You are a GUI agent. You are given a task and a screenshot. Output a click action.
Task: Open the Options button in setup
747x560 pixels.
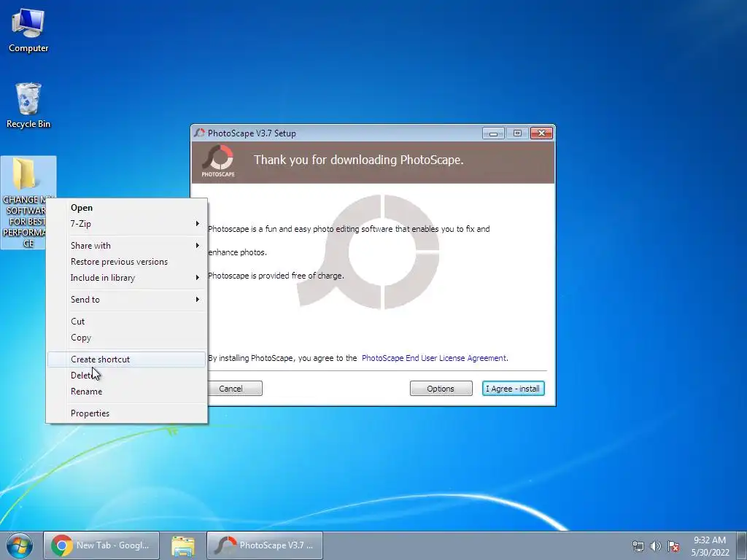click(x=441, y=389)
